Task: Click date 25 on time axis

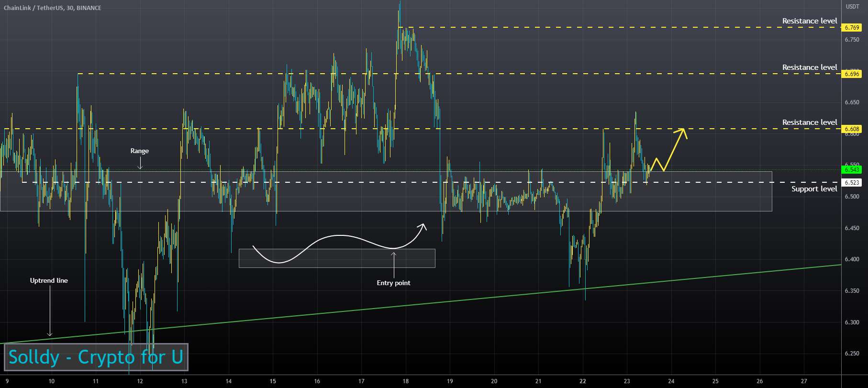Action: (715, 381)
